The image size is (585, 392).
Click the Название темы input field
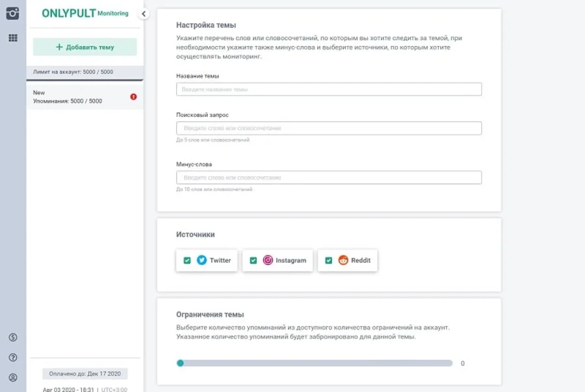[x=329, y=89]
